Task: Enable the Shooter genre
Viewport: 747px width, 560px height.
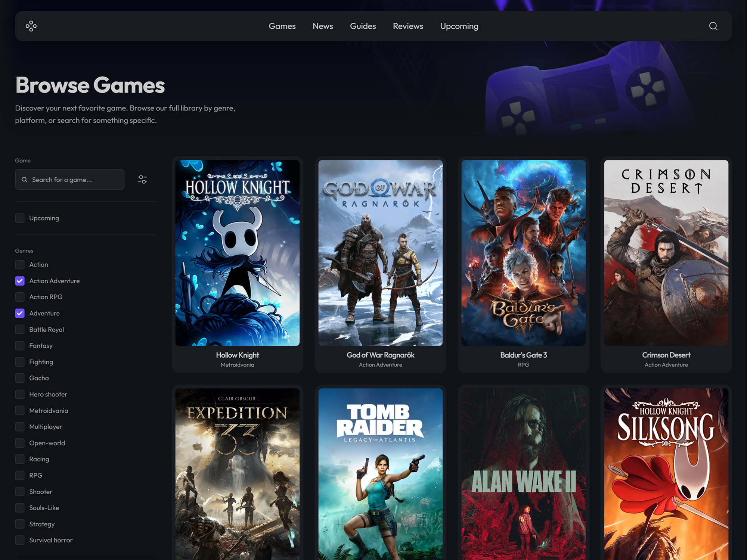Action: click(x=20, y=492)
